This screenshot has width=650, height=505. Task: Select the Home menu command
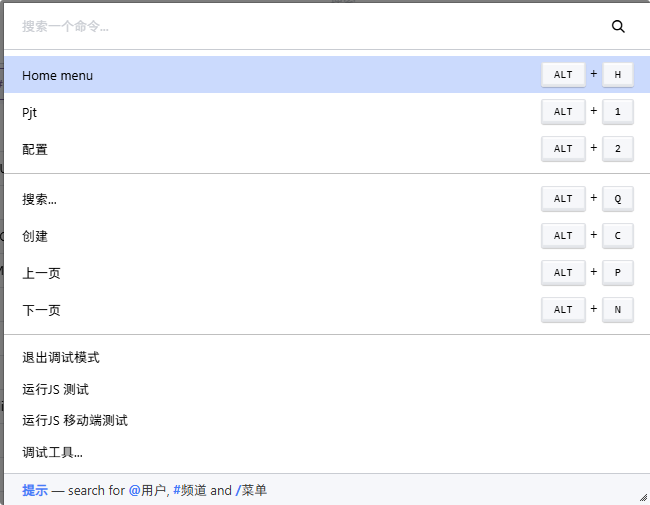327,75
